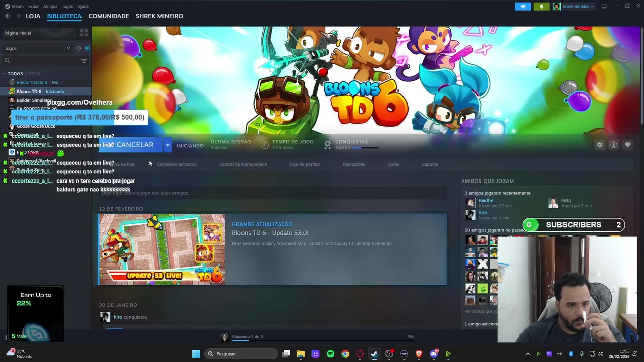Open the Guias link
This screenshot has height=362, width=644.
click(x=393, y=164)
